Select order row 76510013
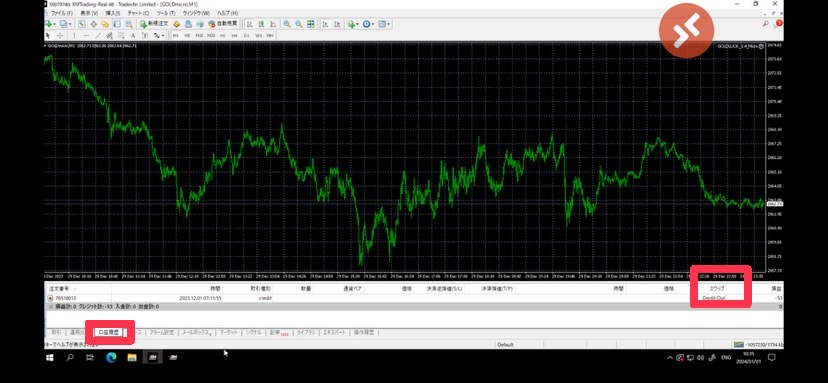828x383 pixels. tap(415, 298)
